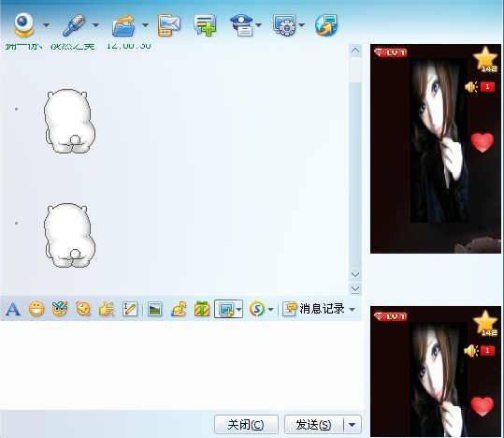Click timestamp text at top of chat
The height and width of the screenshot is (438, 504).
coord(129,47)
